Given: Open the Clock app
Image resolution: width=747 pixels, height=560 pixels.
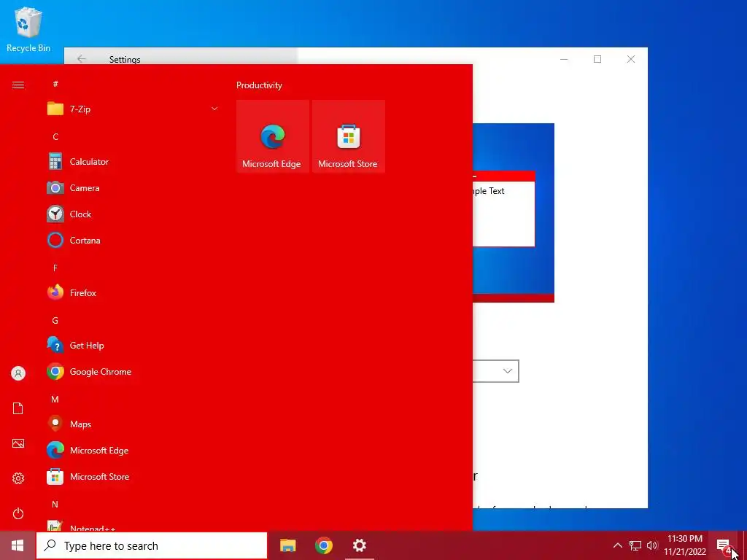Looking at the screenshot, I should (x=133, y=214).
